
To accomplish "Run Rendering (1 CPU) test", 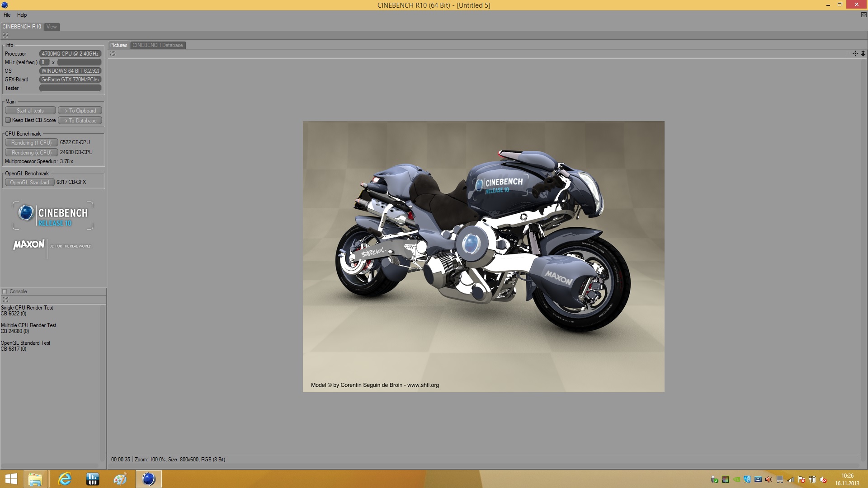I will tap(32, 142).
